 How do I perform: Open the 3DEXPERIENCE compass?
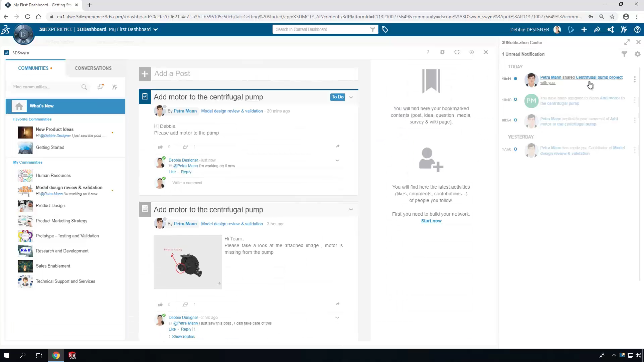click(x=23, y=34)
